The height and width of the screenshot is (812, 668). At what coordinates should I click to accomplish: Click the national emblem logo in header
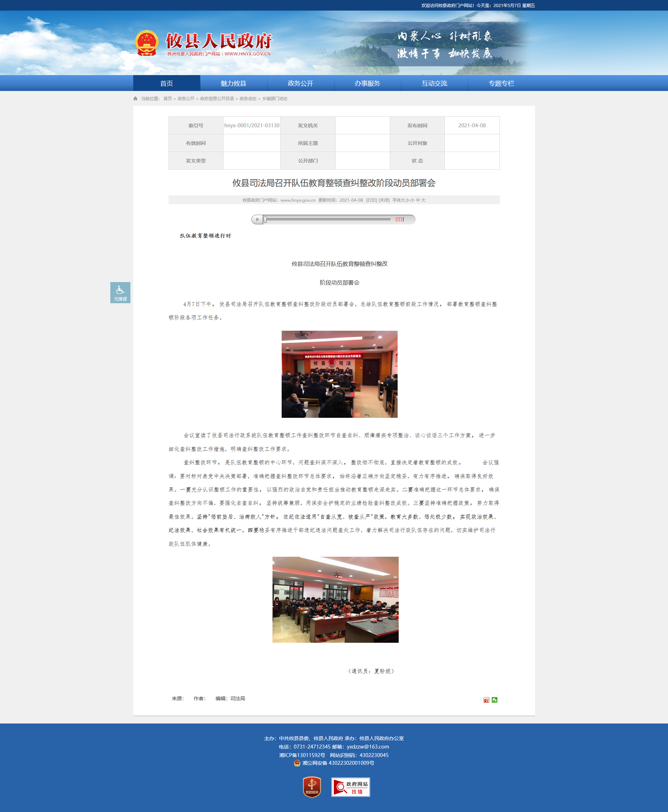point(147,43)
